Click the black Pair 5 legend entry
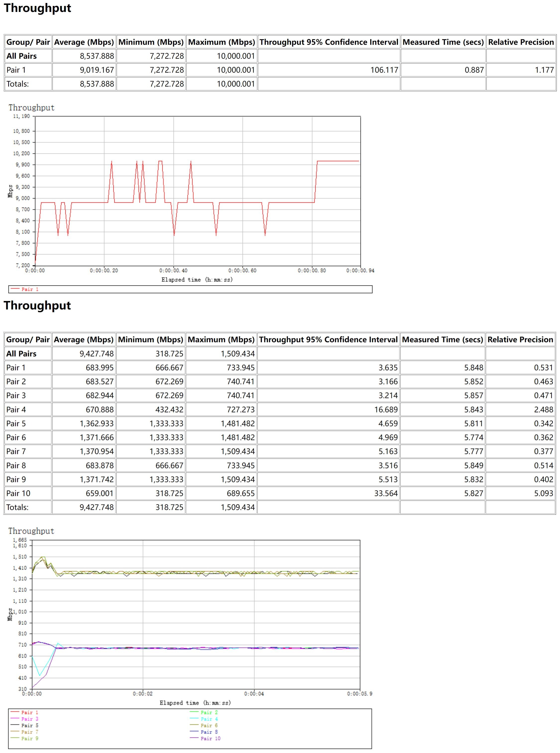The width and height of the screenshot is (560, 753). (30, 726)
